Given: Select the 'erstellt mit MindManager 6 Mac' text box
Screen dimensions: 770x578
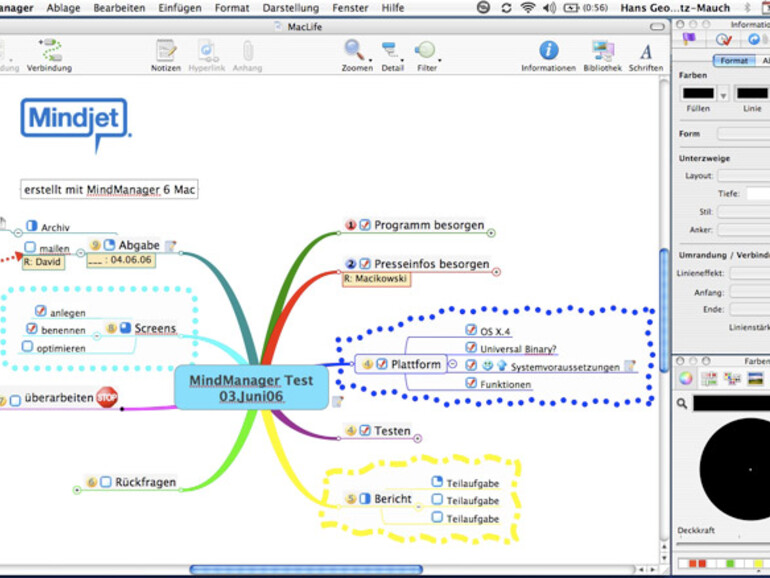Looking at the screenshot, I should coord(110,189).
